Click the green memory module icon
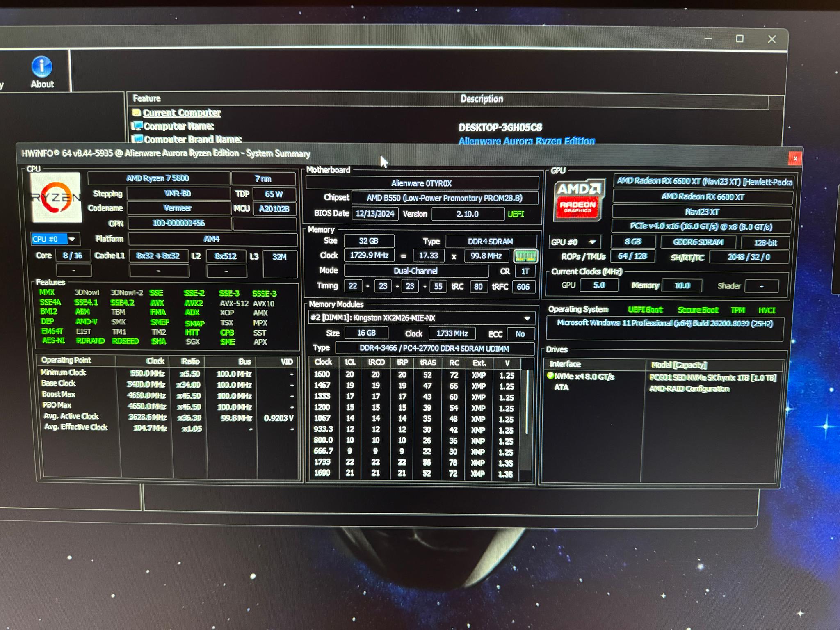 [x=525, y=256]
